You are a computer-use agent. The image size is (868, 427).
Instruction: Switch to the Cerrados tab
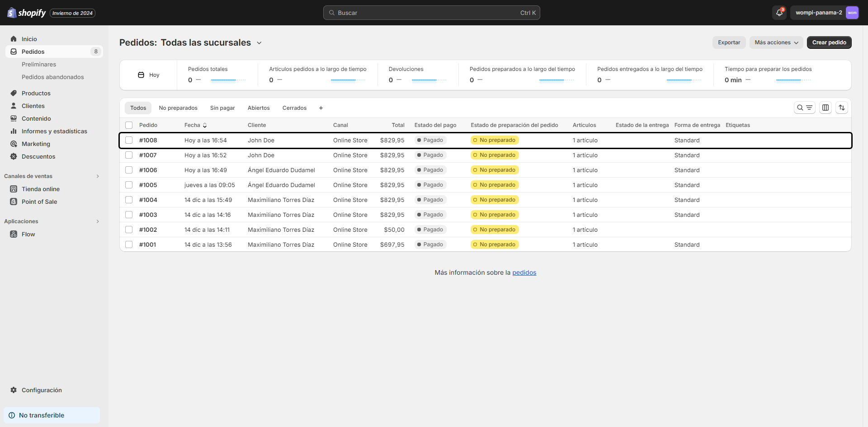294,108
